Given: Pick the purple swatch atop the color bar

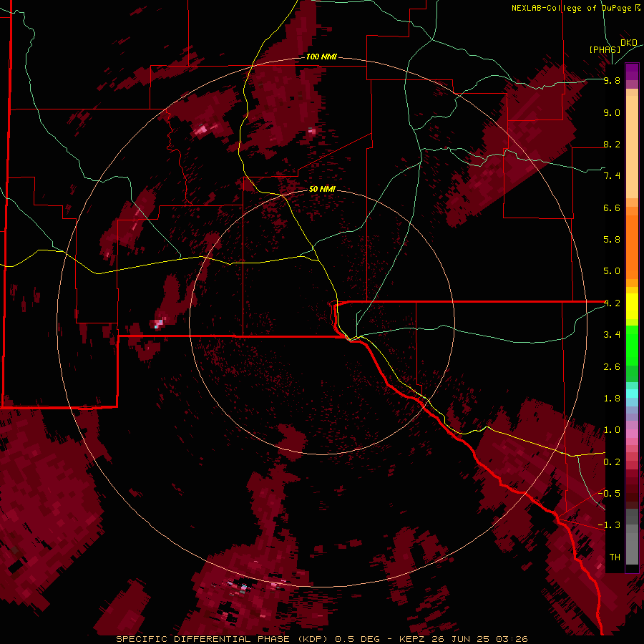Looking at the screenshot, I should tap(632, 72).
